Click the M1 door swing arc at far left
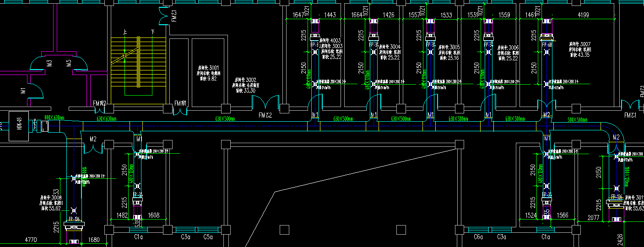Viewport: 644px width, 247px height. point(36,91)
